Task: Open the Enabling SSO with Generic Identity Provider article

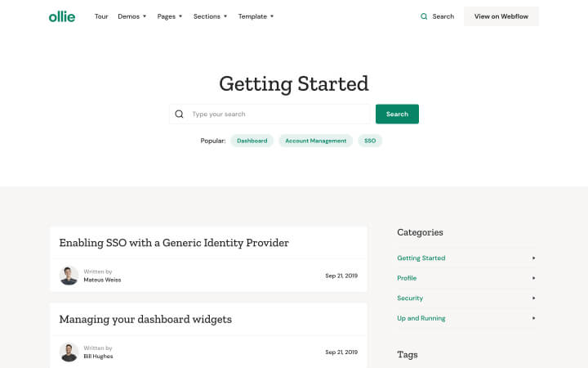Action: point(174,243)
